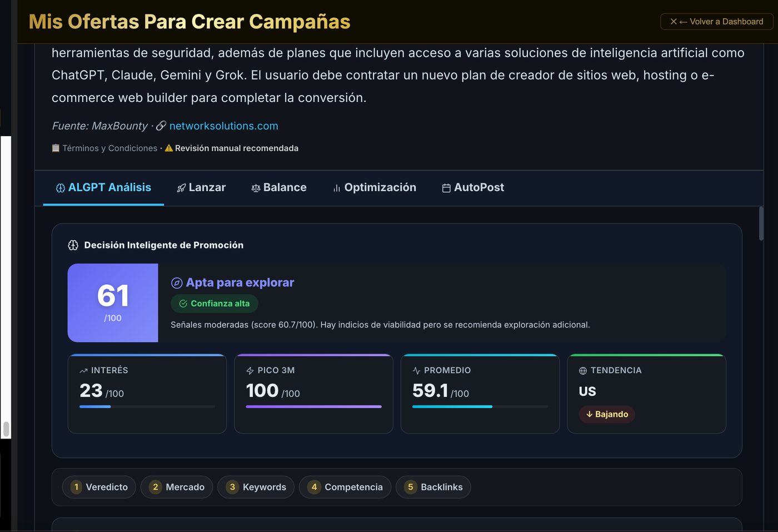Viewport: 778px width, 532px height.
Task: Jump to step 2 Mercado
Action: [x=177, y=487]
